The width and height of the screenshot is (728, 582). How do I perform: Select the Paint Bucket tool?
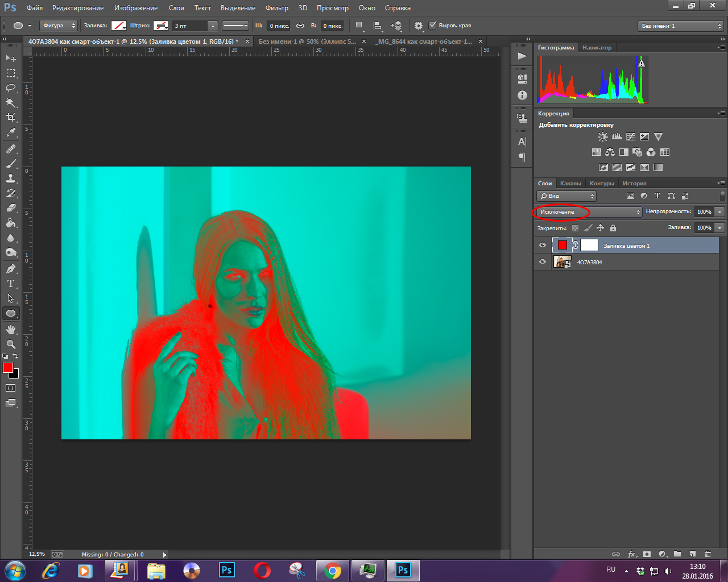coord(11,223)
